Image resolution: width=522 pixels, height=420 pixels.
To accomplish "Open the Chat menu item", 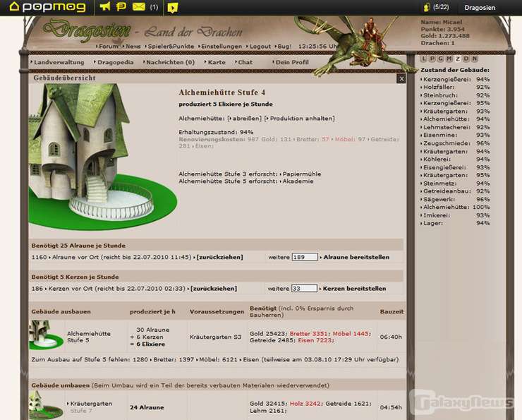I will (244, 62).
